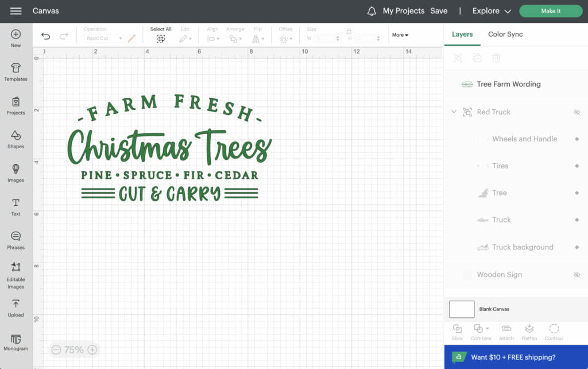Click the Phrases sidebar icon
588x369 pixels.
click(x=16, y=240)
